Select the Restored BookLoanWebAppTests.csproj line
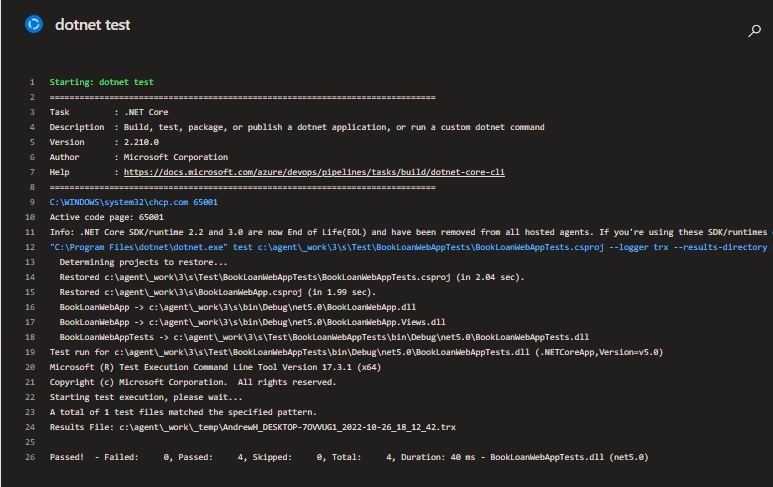This screenshot has height=487, width=773. click(x=292, y=277)
